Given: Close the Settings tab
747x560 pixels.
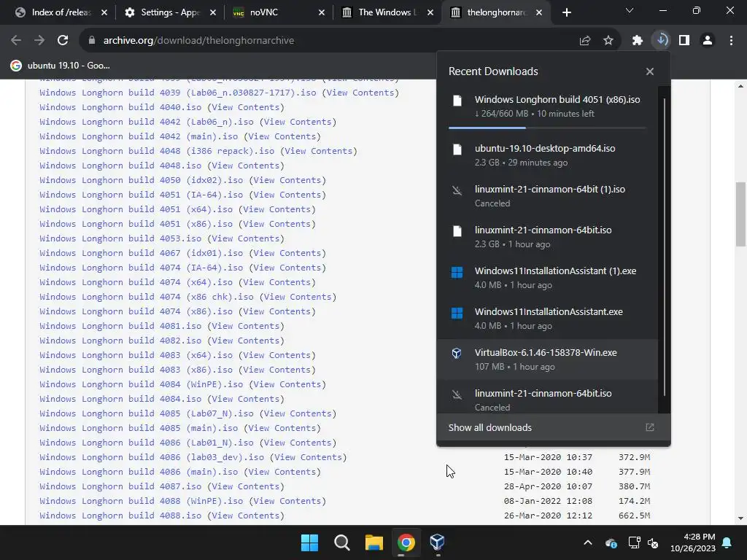Looking at the screenshot, I should click(213, 12).
